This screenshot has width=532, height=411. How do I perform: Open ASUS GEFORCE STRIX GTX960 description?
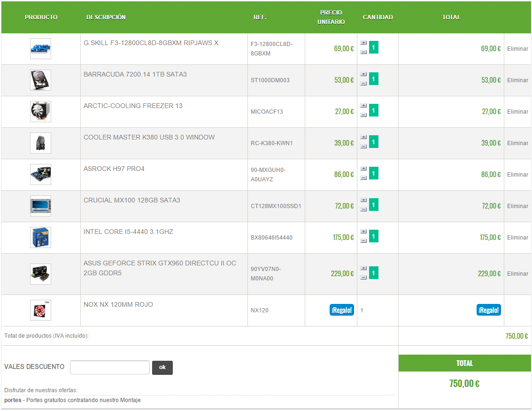coord(160,268)
